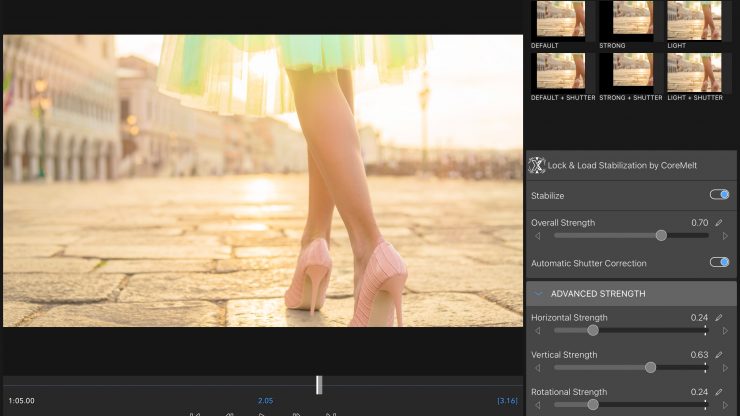Click the right increment arrow for Overall Strength
Viewport: 740px width, 416px height.
[725, 236]
